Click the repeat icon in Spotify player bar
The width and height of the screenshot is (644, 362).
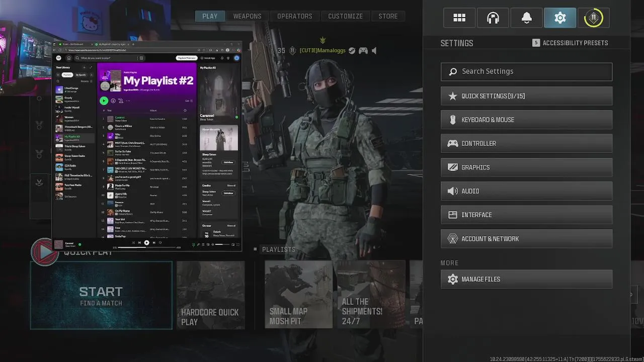tap(160, 242)
